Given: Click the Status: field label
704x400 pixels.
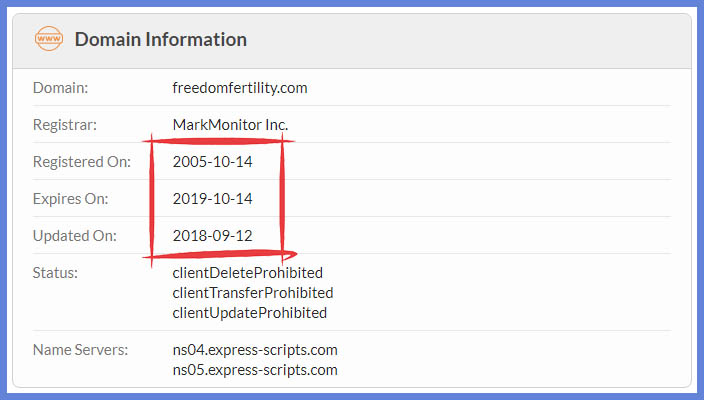Looking at the screenshot, I should click(55, 273).
